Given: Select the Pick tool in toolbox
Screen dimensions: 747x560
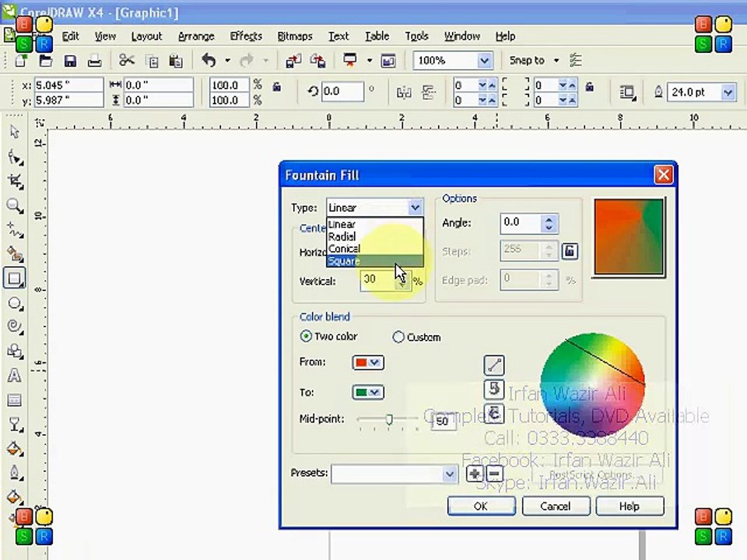Looking at the screenshot, I should pyautogui.click(x=15, y=132).
